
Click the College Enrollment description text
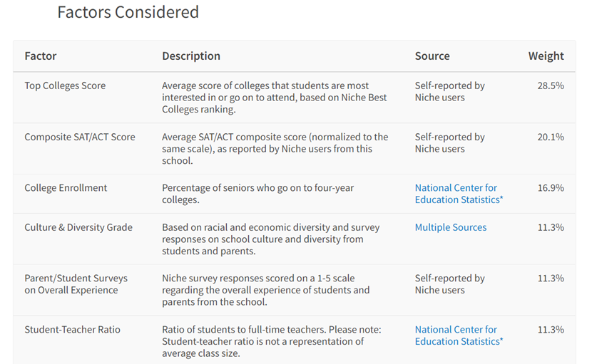(x=258, y=194)
